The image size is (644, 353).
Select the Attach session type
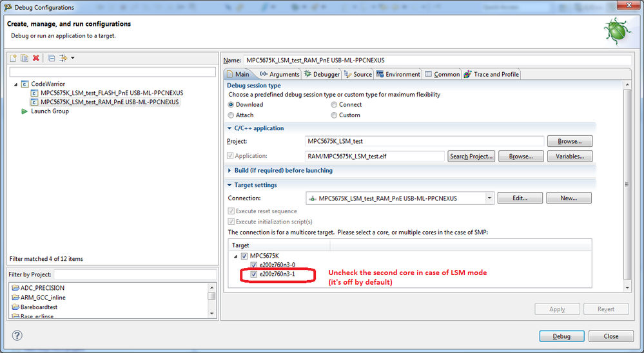[x=231, y=115]
